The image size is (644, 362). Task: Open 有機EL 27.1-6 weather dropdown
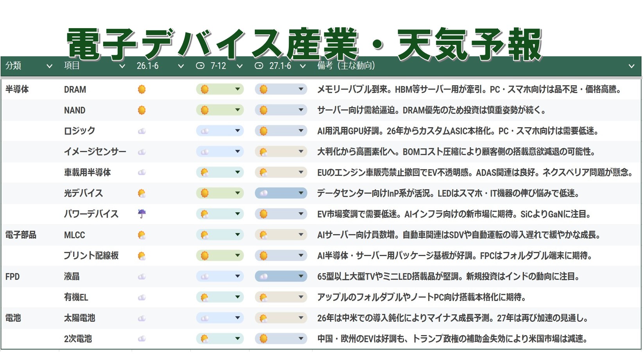(281, 297)
